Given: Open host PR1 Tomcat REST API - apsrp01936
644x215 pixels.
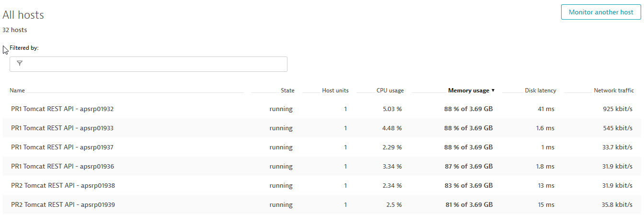Looking at the screenshot, I should [62, 167].
